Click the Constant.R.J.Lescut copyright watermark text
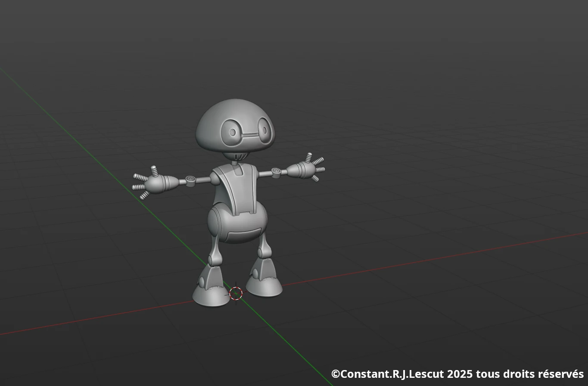The image size is (588, 386). tap(457, 374)
